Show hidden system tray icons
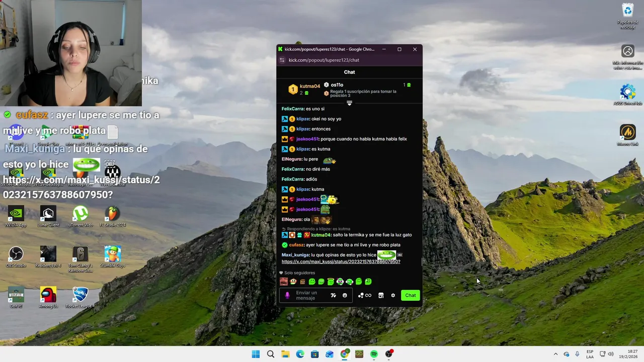Screen dimensions: 644x362 coord(555,354)
